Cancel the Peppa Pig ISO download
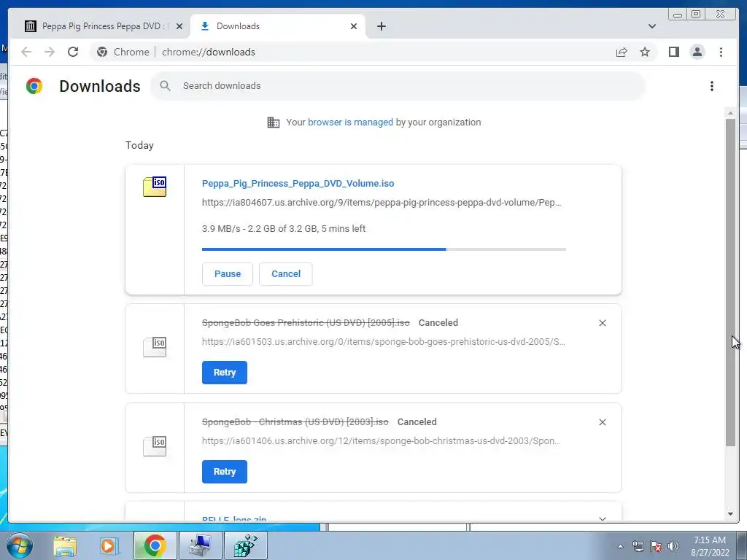The image size is (747, 560). (x=286, y=274)
